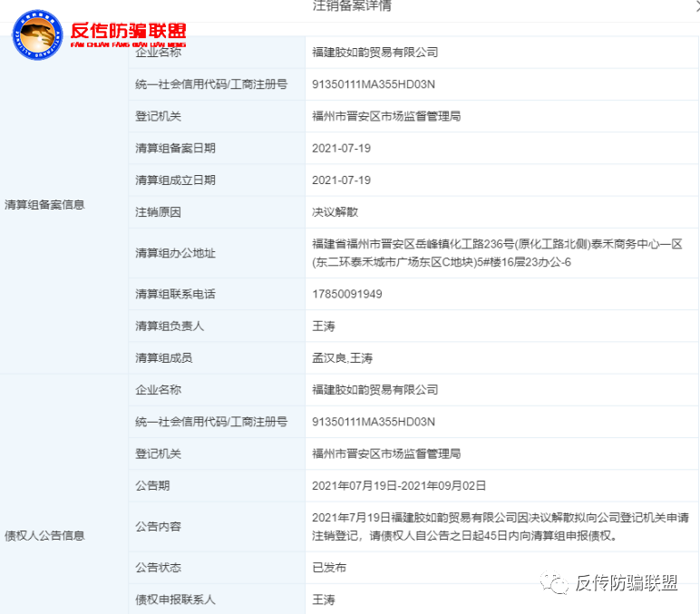The width and height of the screenshot is (700, 614).
Task: Select the 债权人公告信息 section header
Action: pos(44,535)
